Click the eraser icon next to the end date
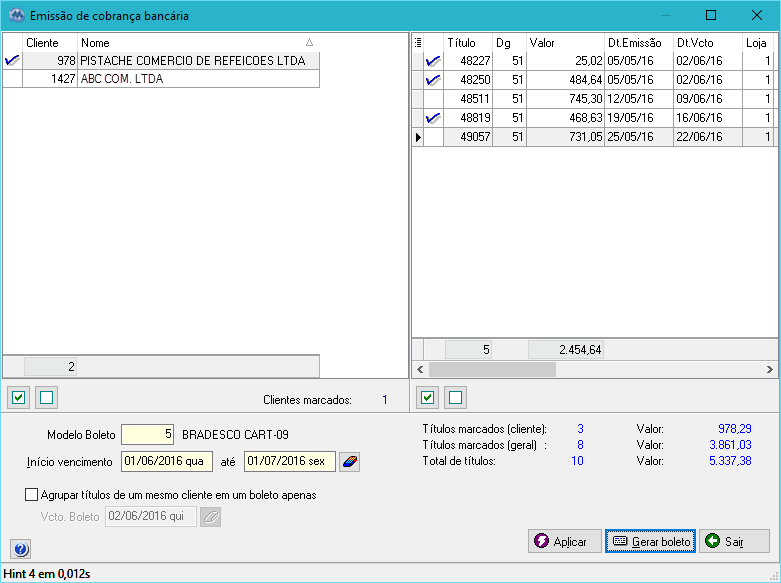 [350, 461]
